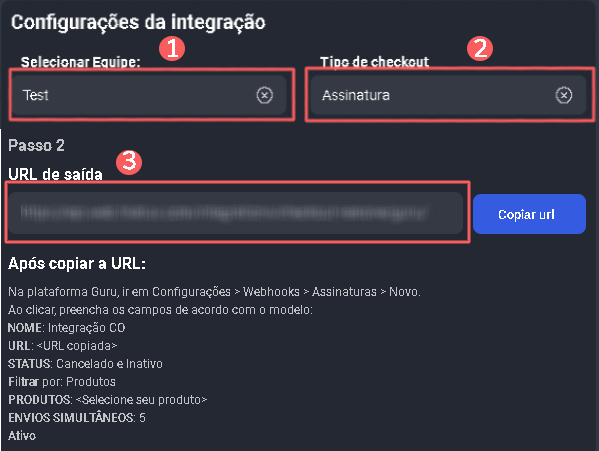
Task: Click the red number 1 marker
Action: (x=172, y=48)
